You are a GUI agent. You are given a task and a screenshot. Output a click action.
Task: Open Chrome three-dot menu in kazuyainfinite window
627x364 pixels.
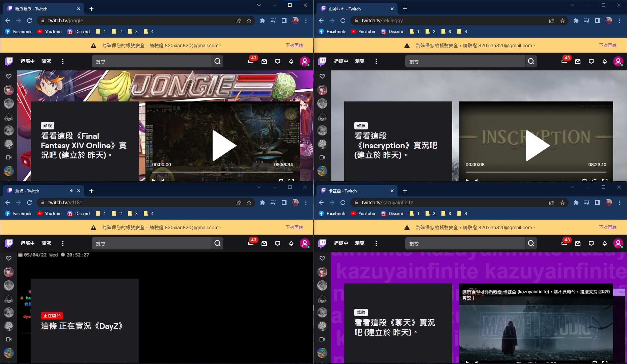[620, 203]
